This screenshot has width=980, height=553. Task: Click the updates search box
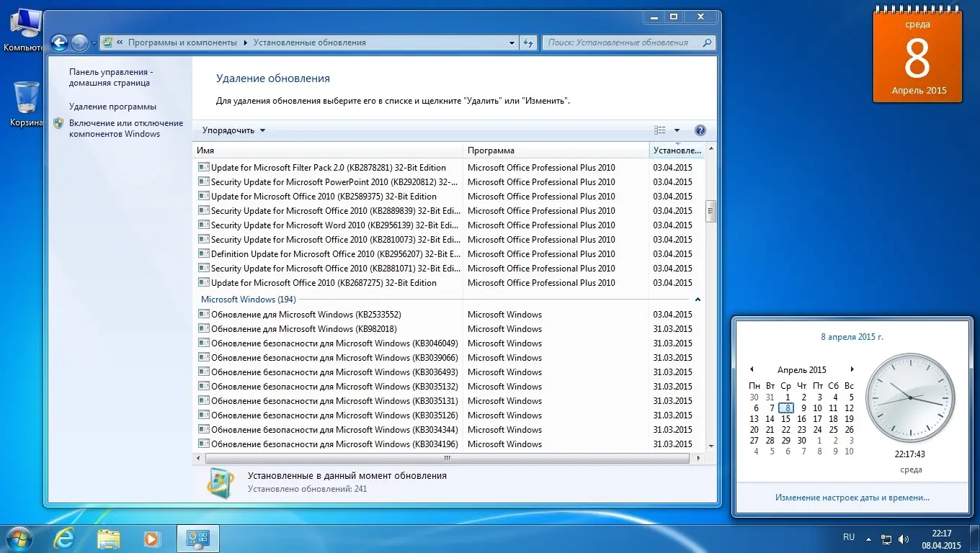pyautogui.click(x=624, y=42)
